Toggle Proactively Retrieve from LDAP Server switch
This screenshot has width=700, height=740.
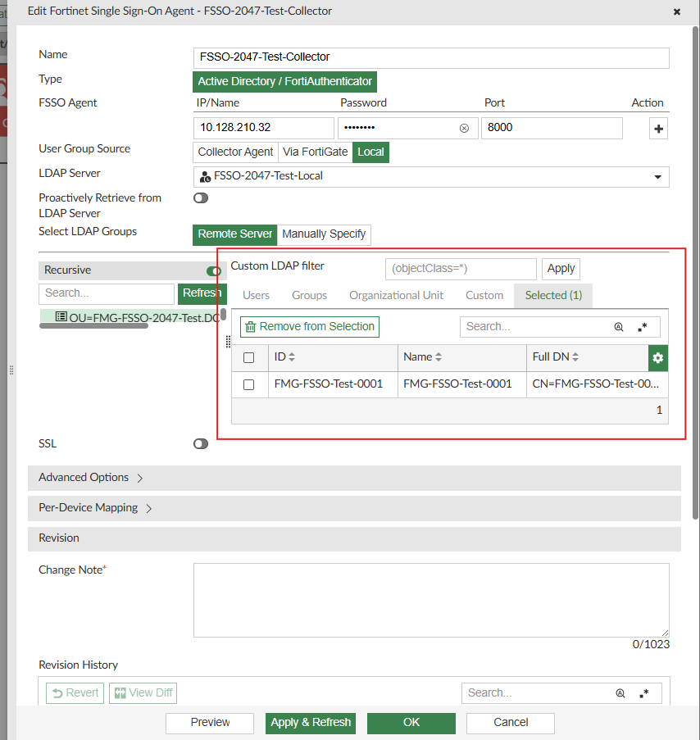[201, 198]
